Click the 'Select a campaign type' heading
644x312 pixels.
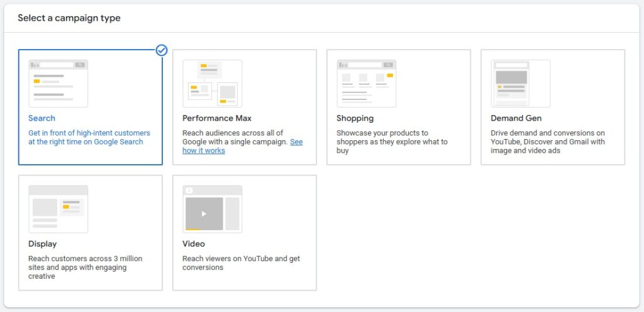point(69,18)
